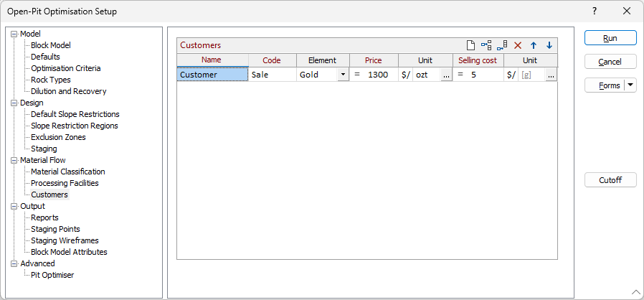Open the selling cost unit ellipsis button

551,75
